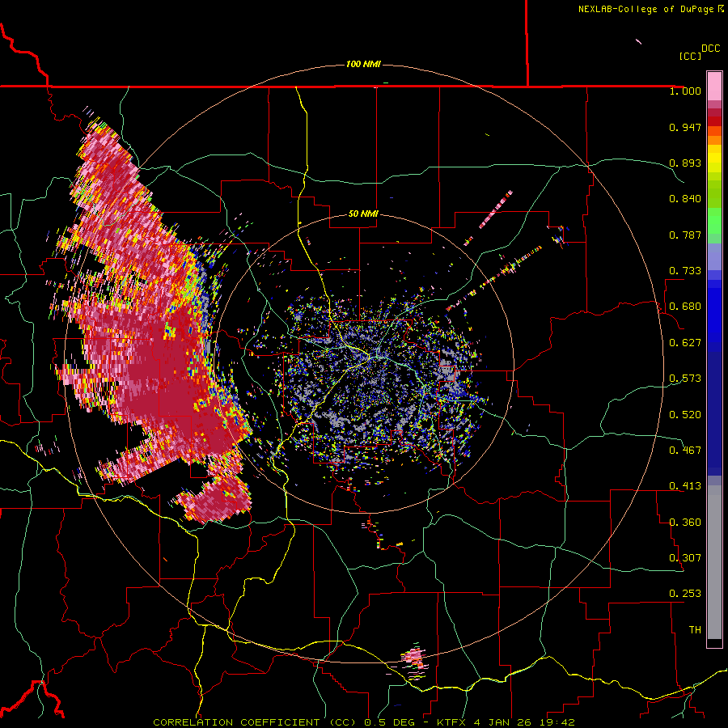Screen dimensions: 728x728
Task: Pick the gray segment of the color bar
Action: point(714,562)
